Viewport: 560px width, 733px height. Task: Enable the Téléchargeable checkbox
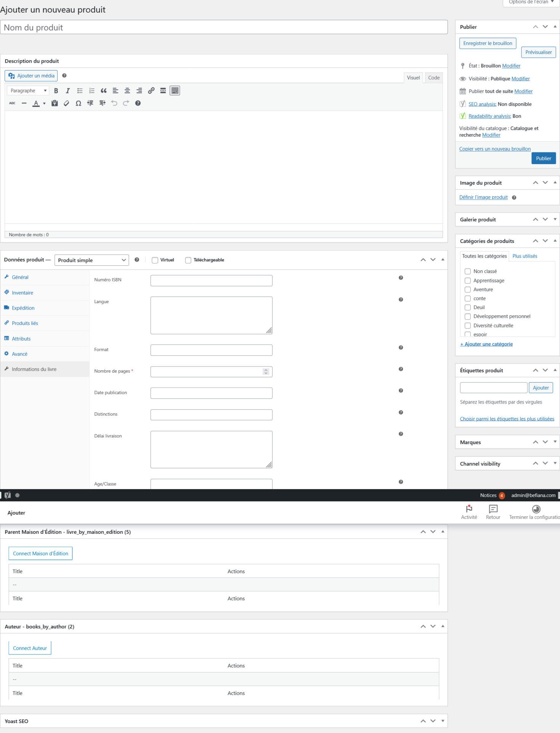[x=188, y=260]
